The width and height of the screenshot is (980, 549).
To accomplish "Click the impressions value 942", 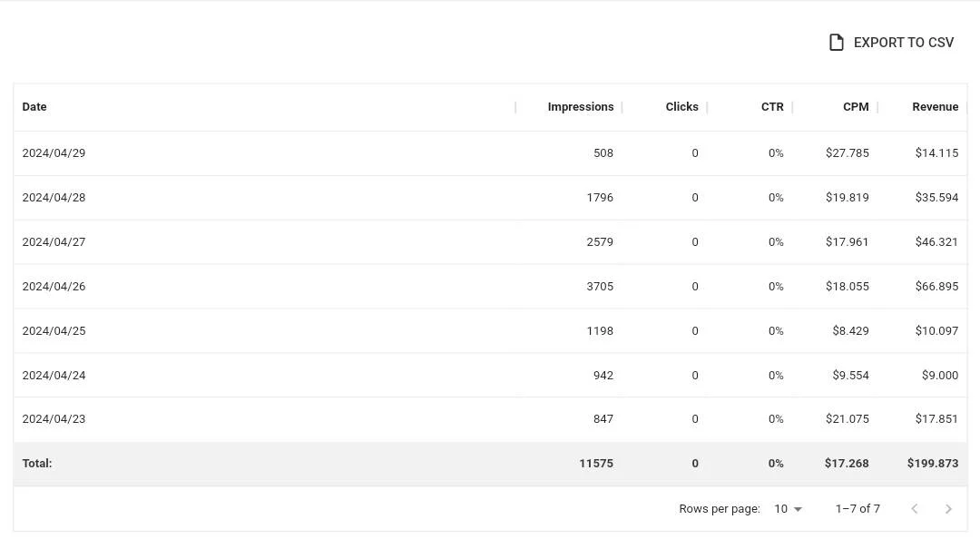I will click(x=603, y=375).
